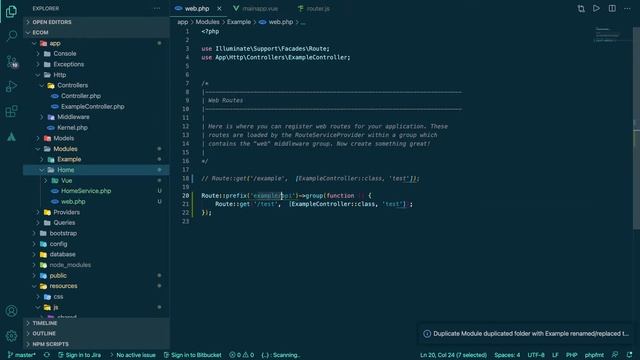The height and width of the screenshot is (360, 640).
Task: Expand the config folder
Action: (x=96, y=244)
